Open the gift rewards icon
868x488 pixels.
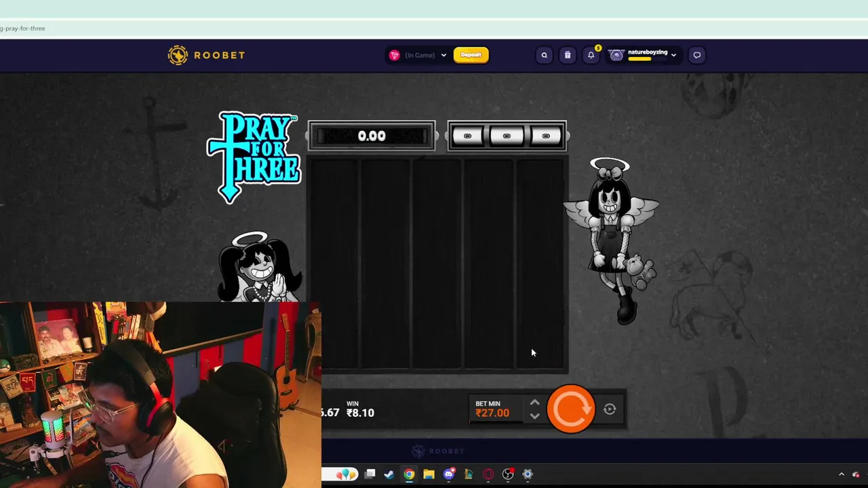click(x=568, y=56)
